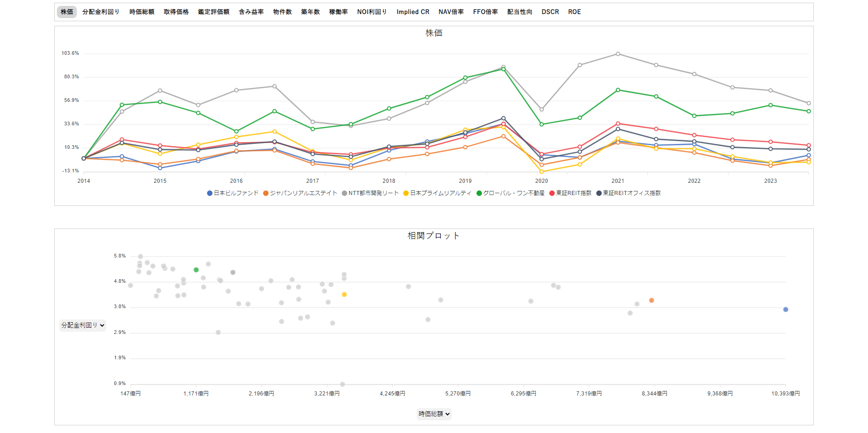Open the 配当性向 tab
The height and width of the screenshot is (433, 868).
click(x=520, y=12)
